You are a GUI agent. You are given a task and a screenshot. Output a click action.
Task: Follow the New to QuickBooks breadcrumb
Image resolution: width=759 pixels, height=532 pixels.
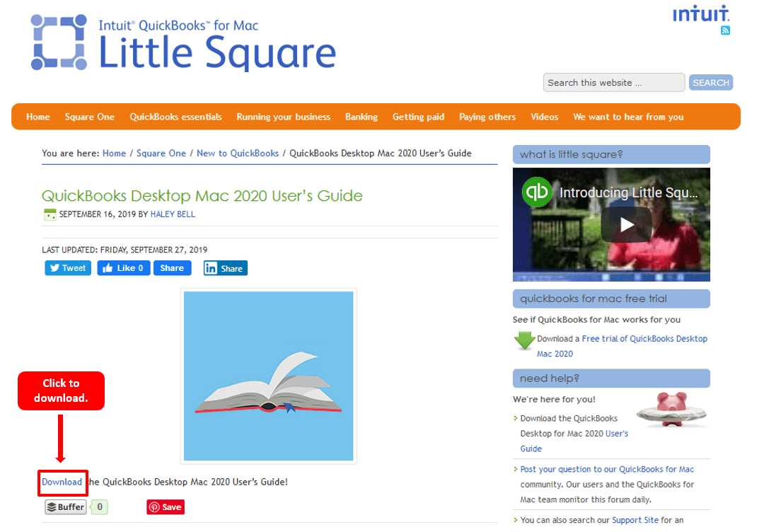(238, 153)
